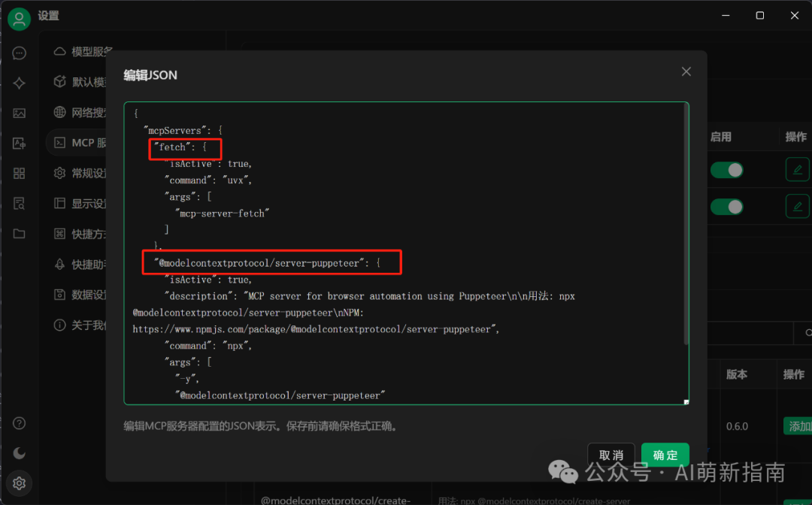This screenshot has width=812, height=505.
Task: Open the chat assistant sidebar icon
Action: [19, 53]
